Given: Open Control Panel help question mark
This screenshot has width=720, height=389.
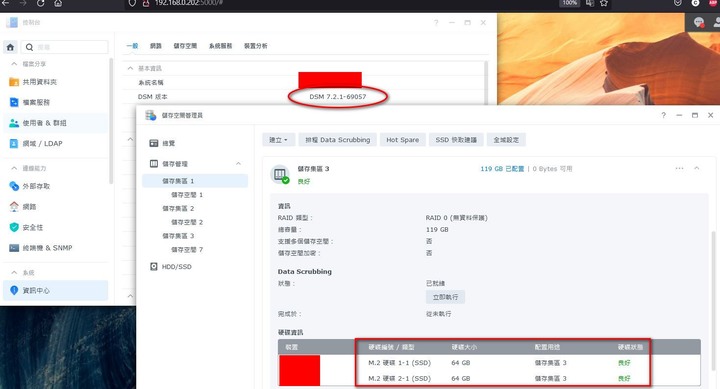Looking at the screenshot, I should pos(436,23).
